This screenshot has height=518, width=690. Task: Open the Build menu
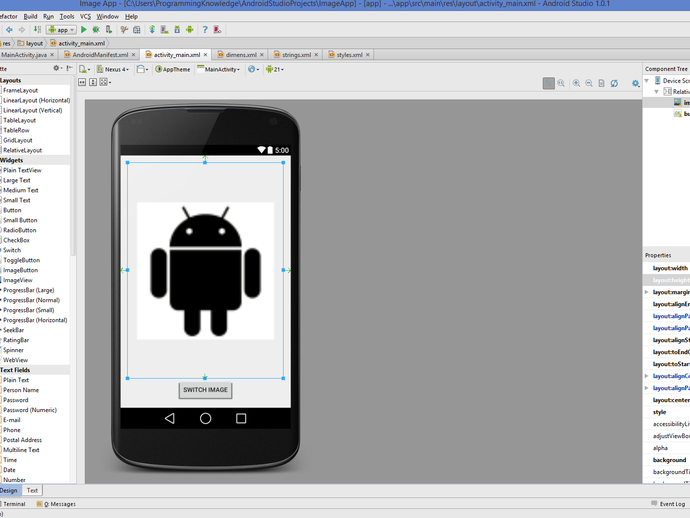pyautogui.click(x=30, y=16)
